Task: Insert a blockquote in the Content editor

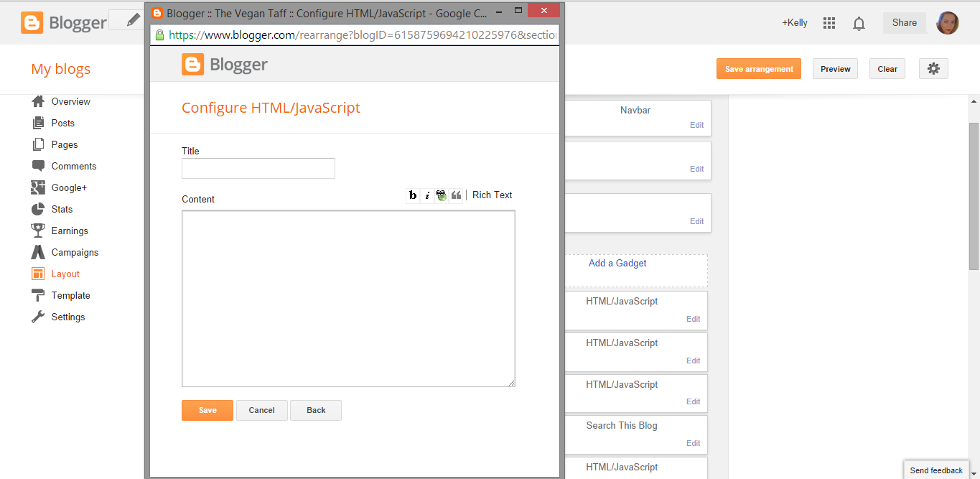Action: [x=457, y=195]
